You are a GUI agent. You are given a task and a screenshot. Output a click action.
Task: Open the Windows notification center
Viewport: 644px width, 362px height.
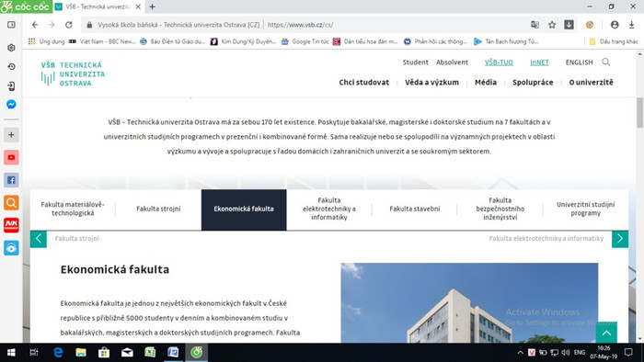pyautogui.click(x=628, y=353)
